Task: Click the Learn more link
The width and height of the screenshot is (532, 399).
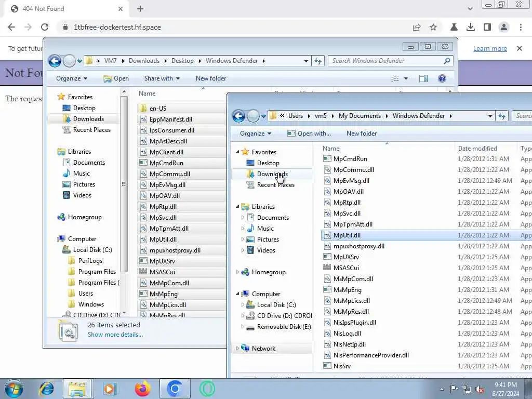Action: coord(490,48)
